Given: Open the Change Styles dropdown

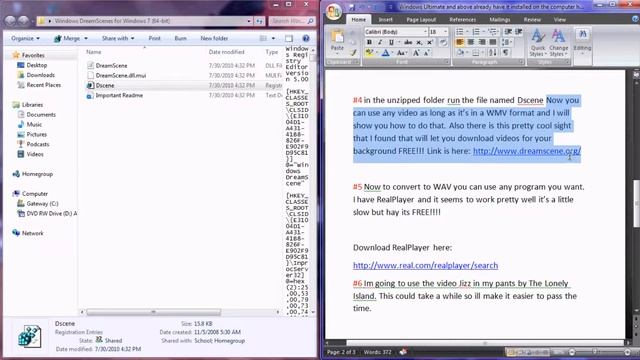Looking at the screenshot, I should (x=558, y=43).
